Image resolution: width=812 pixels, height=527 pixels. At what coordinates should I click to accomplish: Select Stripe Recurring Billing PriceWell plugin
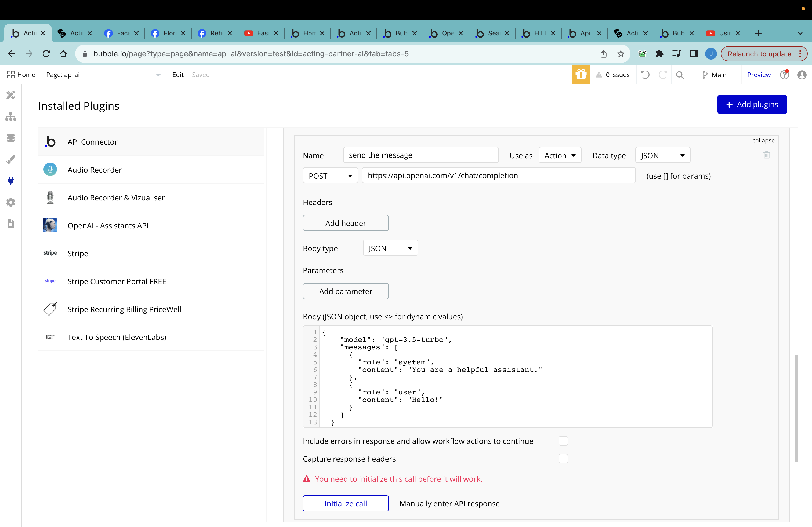[151, 309]
